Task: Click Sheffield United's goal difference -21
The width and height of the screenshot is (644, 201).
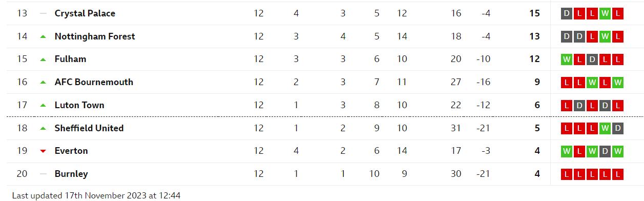Action: click(483, 128)
